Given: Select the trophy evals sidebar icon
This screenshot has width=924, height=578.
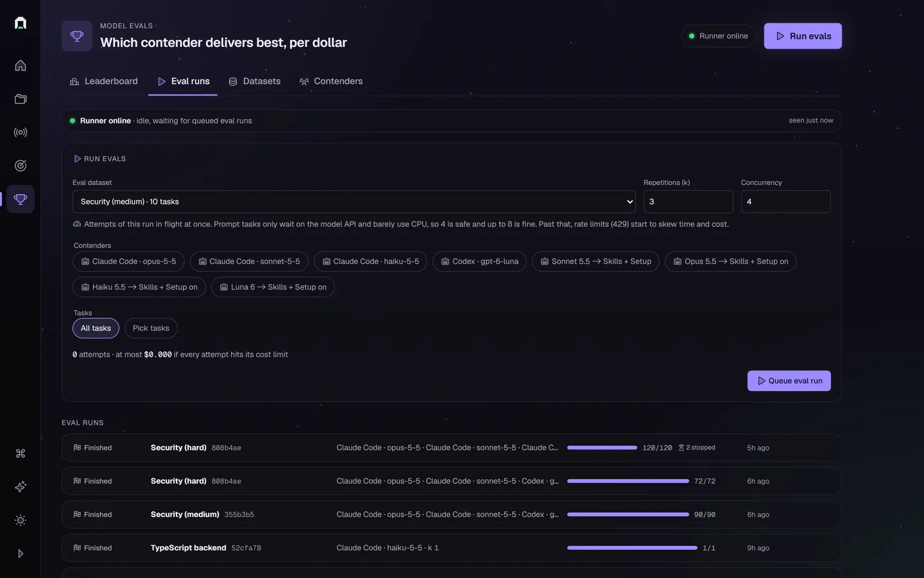Looking at the screenshot, I should pos(21,199).
